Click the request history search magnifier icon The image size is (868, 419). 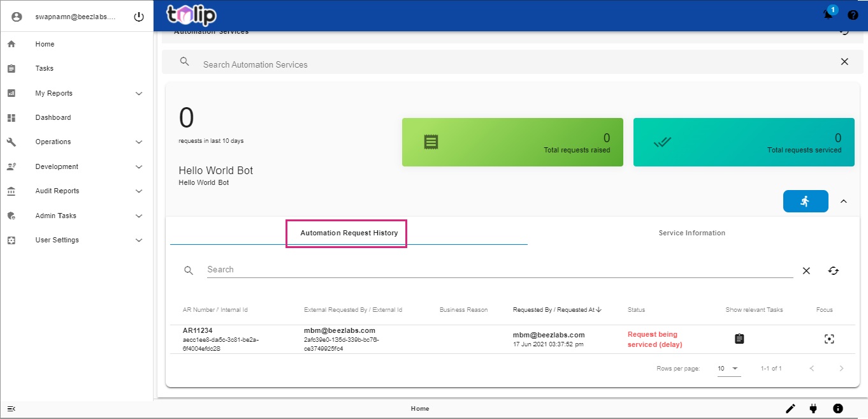tap(189, 270)
